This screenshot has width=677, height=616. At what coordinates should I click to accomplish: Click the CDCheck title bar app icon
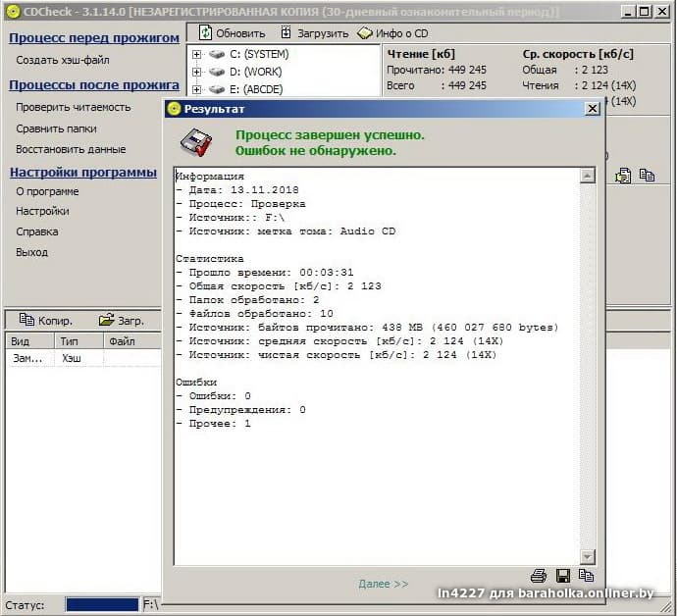point(14,12)
